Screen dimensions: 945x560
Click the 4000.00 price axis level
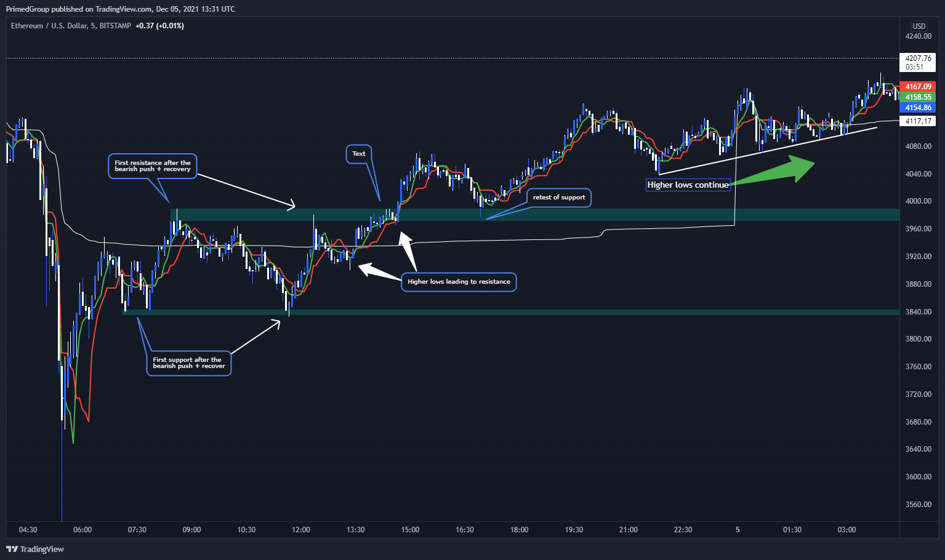(918, 201)
